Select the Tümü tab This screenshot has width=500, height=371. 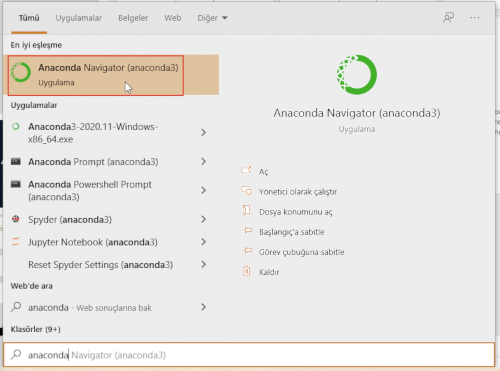[x=29, y=18]
